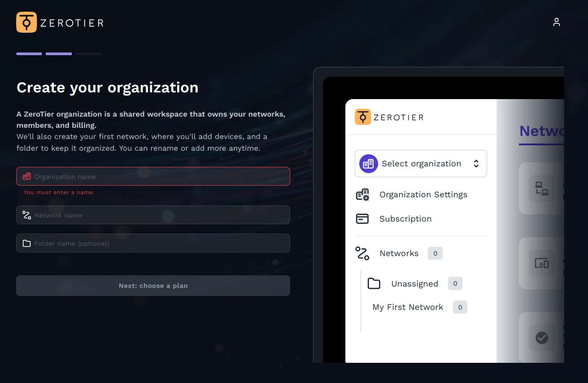Open the user account icon
Screen dimensions: 588x383
coord(557,22)
